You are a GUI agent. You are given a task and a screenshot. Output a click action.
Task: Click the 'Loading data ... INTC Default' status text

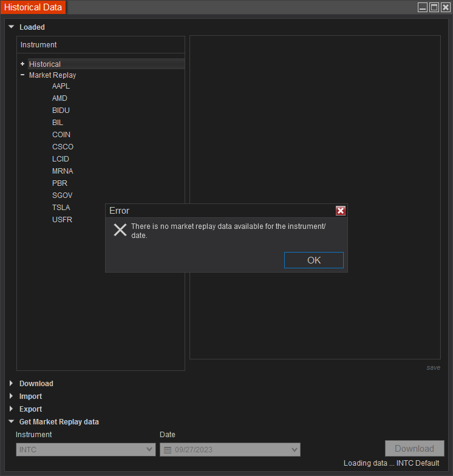pyautogui.click(x=391, y=463)
